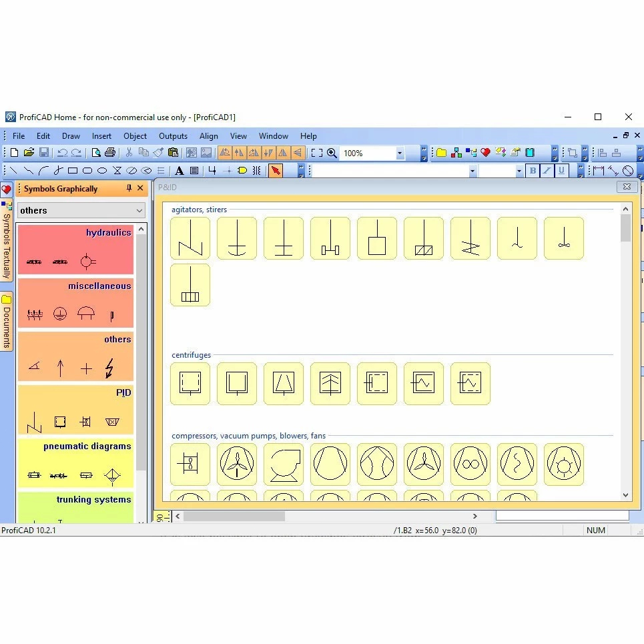Open the pneumatic diagrams symbol group
Viewport: 644px width, 644px height.
tap(75, 463)
